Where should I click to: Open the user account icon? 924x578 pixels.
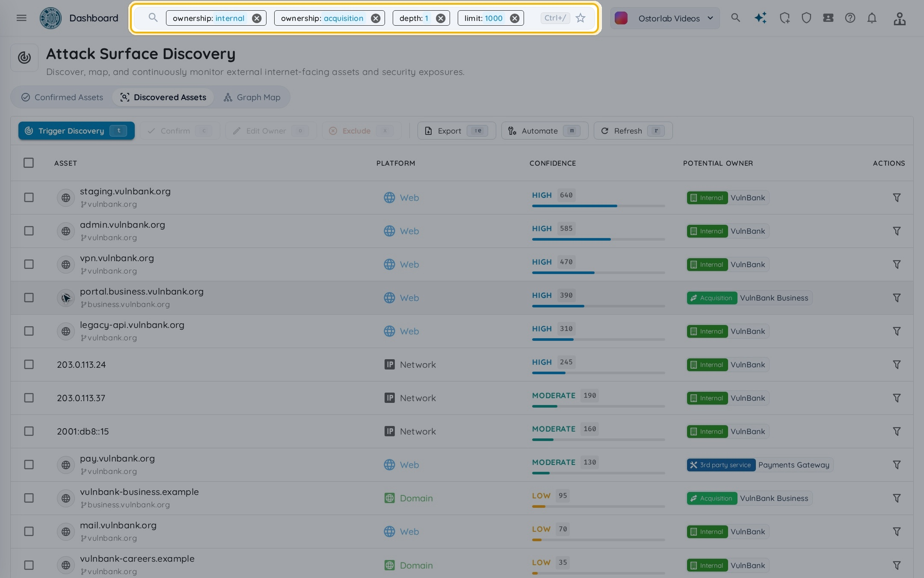900,18
